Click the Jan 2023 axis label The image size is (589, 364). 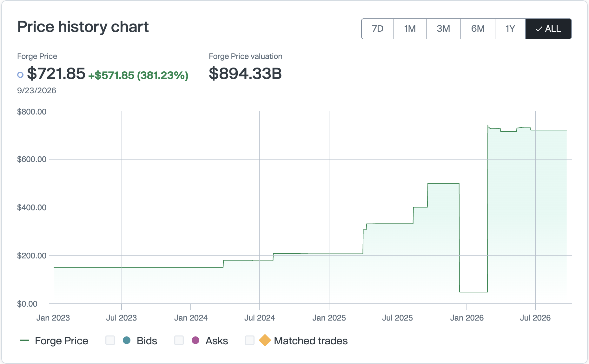(x=53, y=318)
